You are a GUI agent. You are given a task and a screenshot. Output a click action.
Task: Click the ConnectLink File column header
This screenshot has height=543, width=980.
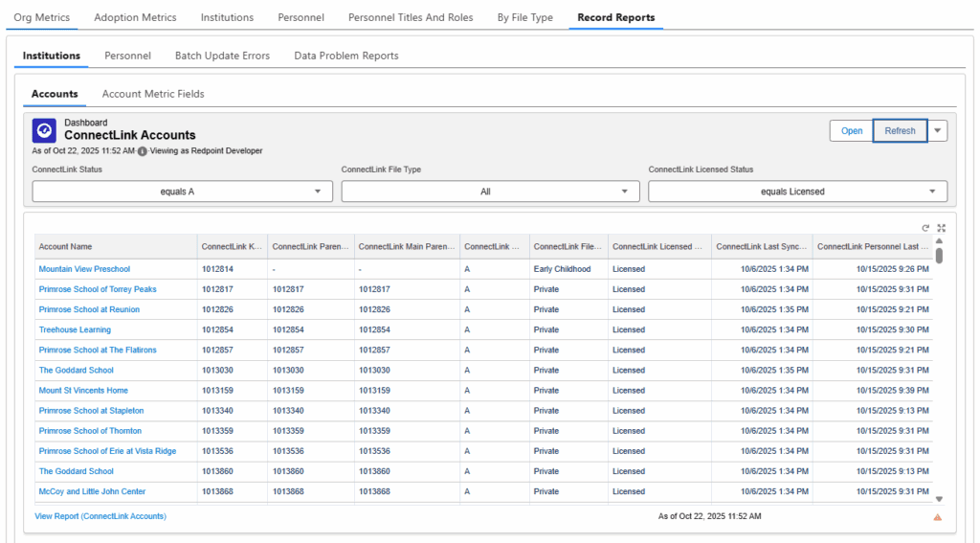[x=568, y=246]
